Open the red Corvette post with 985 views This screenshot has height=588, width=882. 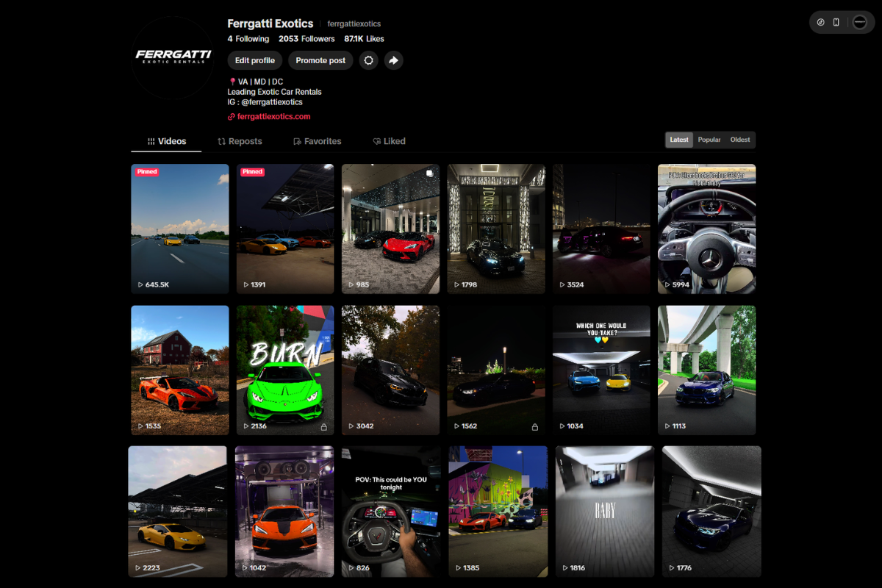pos(391,229)
